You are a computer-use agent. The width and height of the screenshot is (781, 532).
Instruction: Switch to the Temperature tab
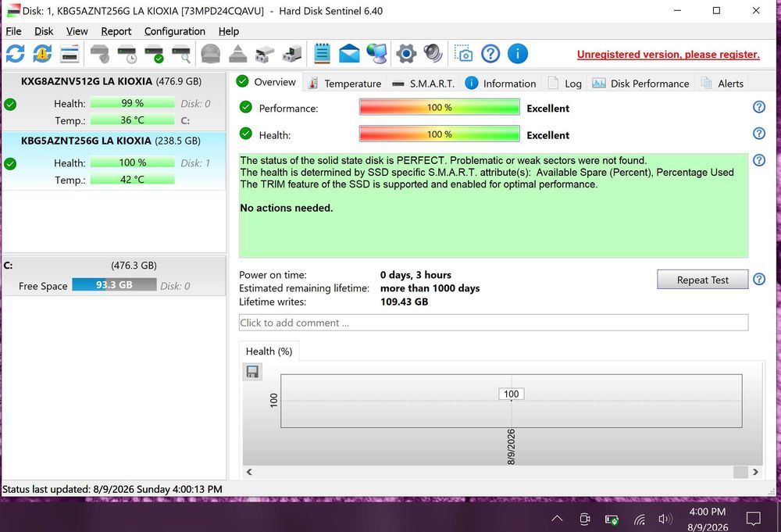point(344,84)
